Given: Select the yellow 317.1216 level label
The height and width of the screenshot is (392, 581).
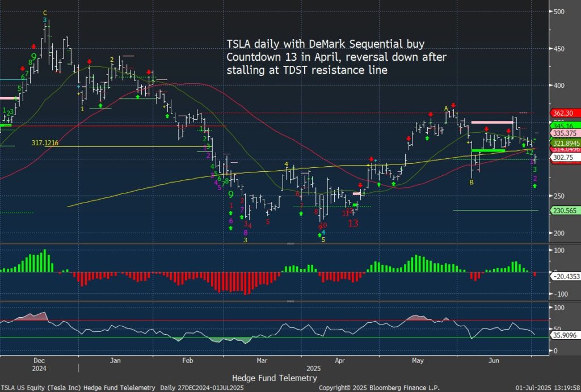Looking at the screenshot, I should 45,142.
